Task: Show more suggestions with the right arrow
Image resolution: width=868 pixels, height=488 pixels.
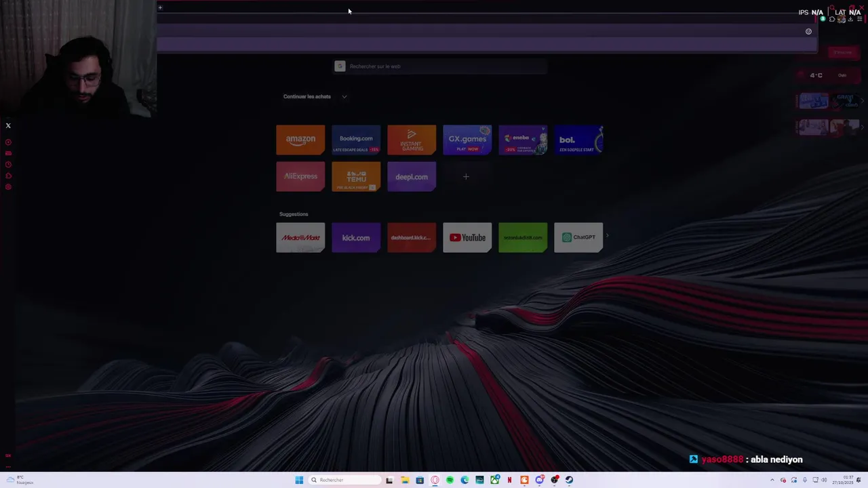Action: [607, 236]
